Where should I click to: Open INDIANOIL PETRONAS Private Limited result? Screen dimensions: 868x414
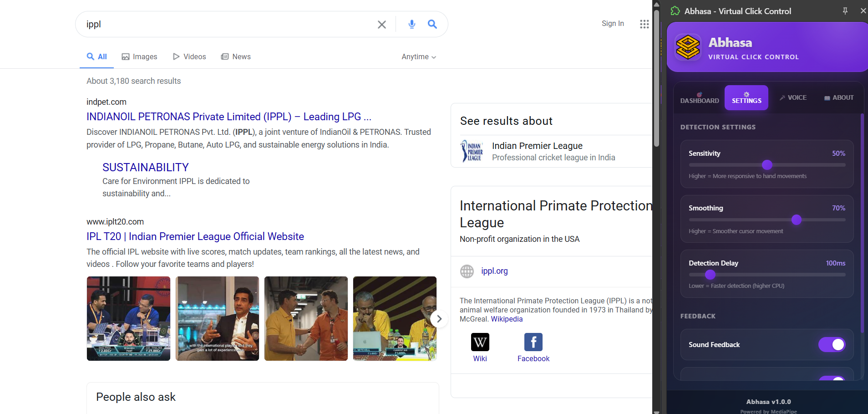tap(229, 117)
